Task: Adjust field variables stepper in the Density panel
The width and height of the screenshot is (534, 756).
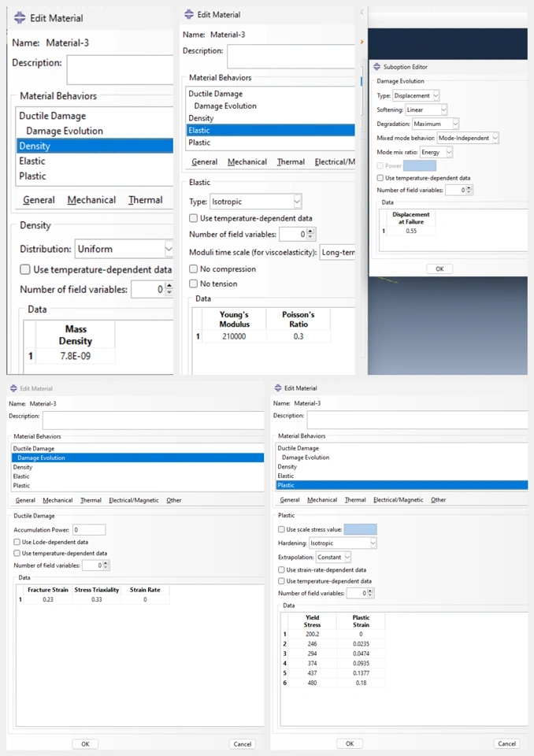Action: click(169, 289)
